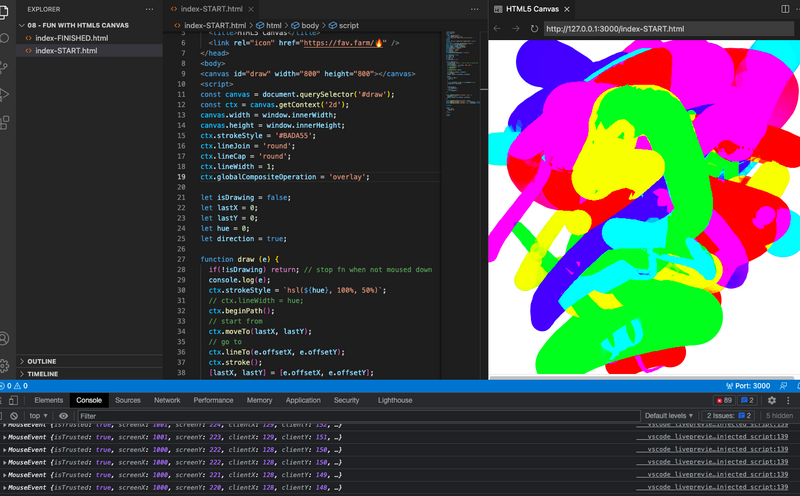
Task: Open the Default levels dropdown
Action: pos(670,416)
